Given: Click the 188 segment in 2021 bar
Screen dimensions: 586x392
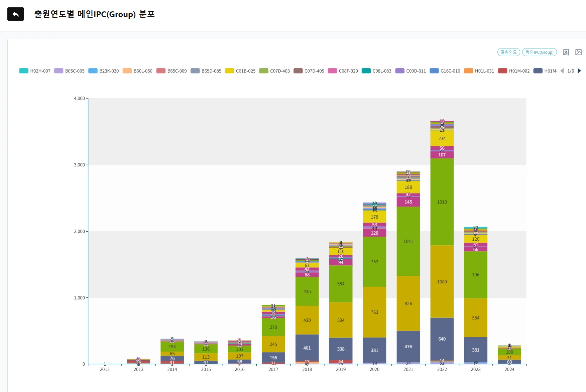Looking at the screenshot, I should 408,187.
